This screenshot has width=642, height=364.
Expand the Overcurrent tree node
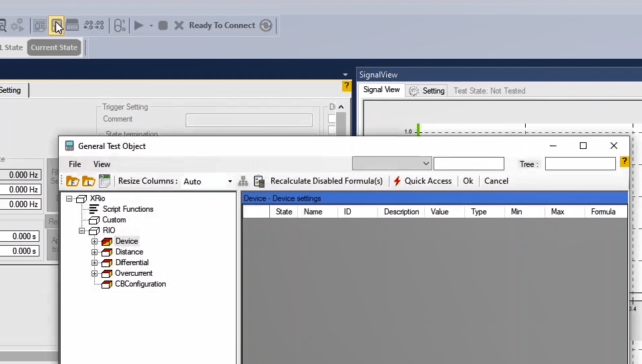94,273
